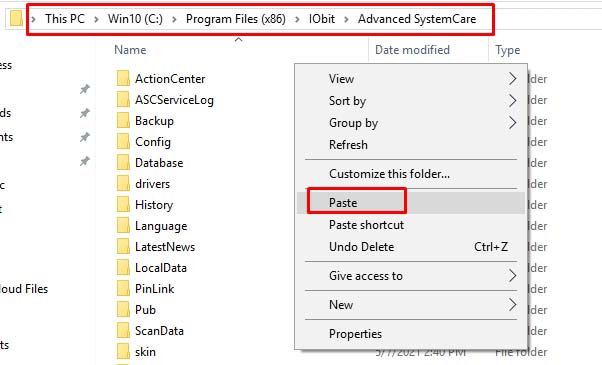This screenshot has width=602, height=365.
Task: Select the LatestNews folder icon
Action: (x=123, y=246)
